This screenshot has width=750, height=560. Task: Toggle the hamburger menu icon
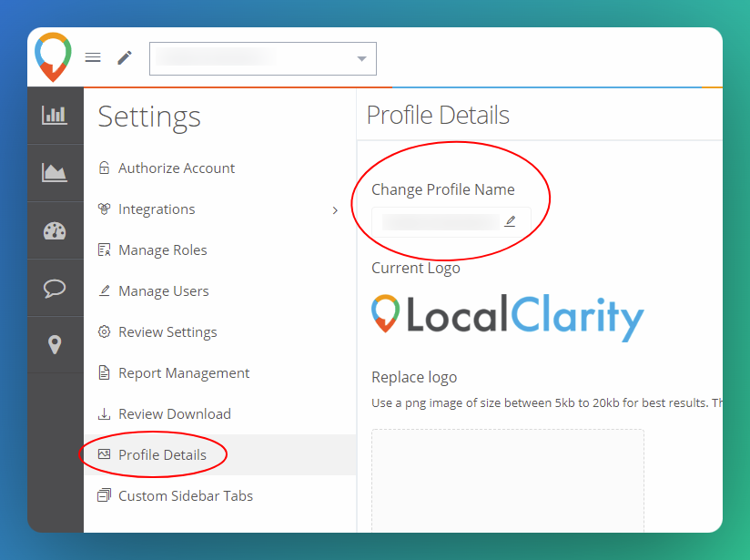click(x=93, y=58)
